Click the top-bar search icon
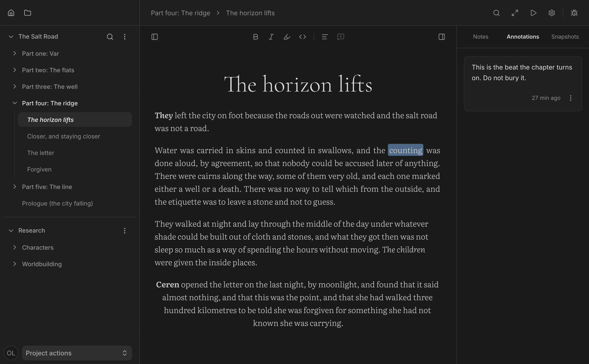The width and height of the screenshot is (589, 364). (496, 13)
